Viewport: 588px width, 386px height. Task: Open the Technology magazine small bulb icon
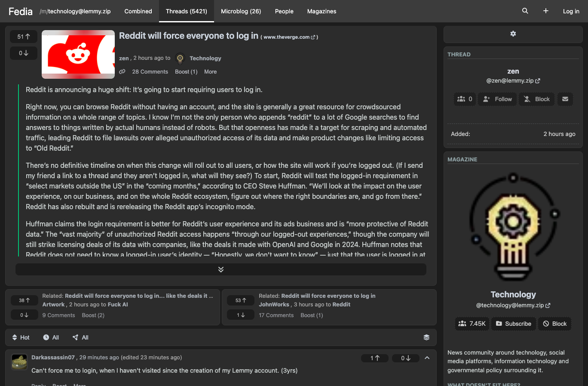click(x=181, y=59)
